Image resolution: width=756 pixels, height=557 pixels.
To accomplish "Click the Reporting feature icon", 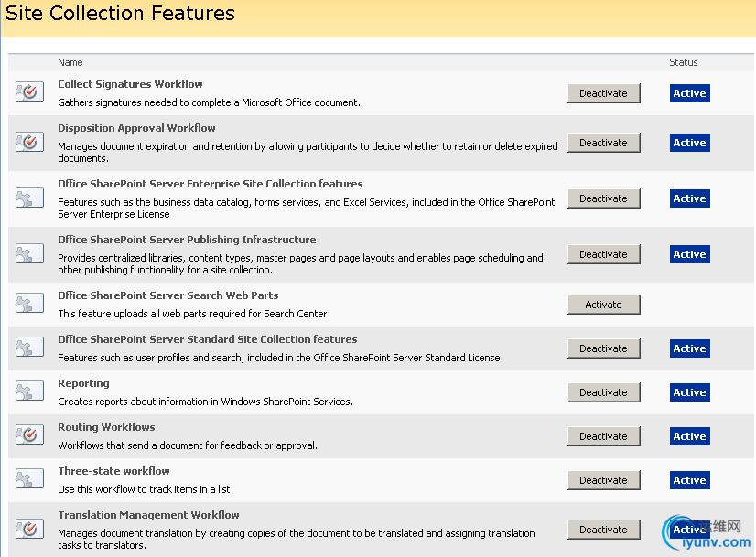I will 29,392.
